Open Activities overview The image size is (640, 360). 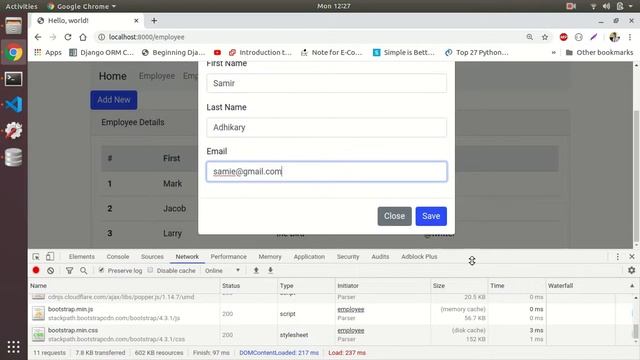click(x=21, y=6)
